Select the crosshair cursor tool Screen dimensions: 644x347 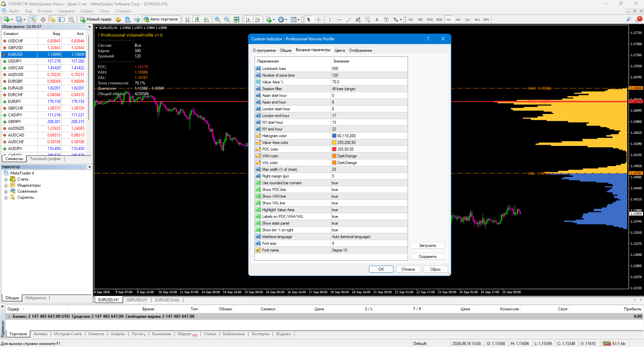pyautogui.click(x=318, y=20)
